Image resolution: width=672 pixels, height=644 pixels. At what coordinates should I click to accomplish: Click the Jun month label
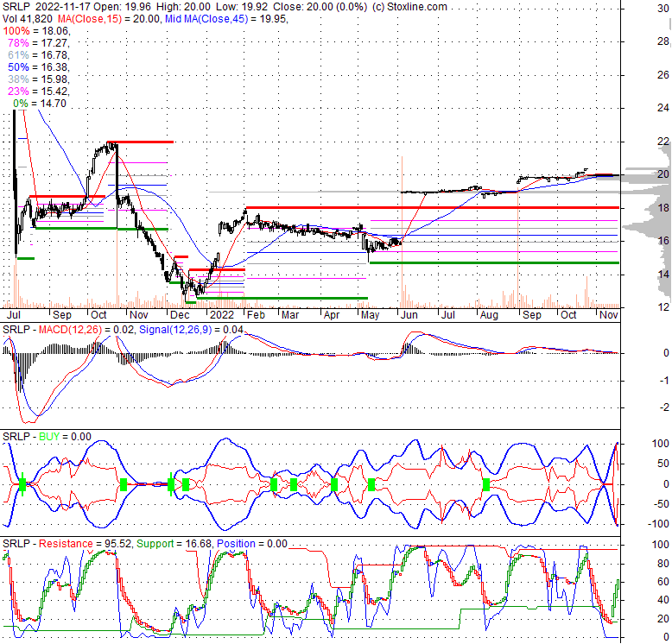pyautogui.click(x=409, y=315)
